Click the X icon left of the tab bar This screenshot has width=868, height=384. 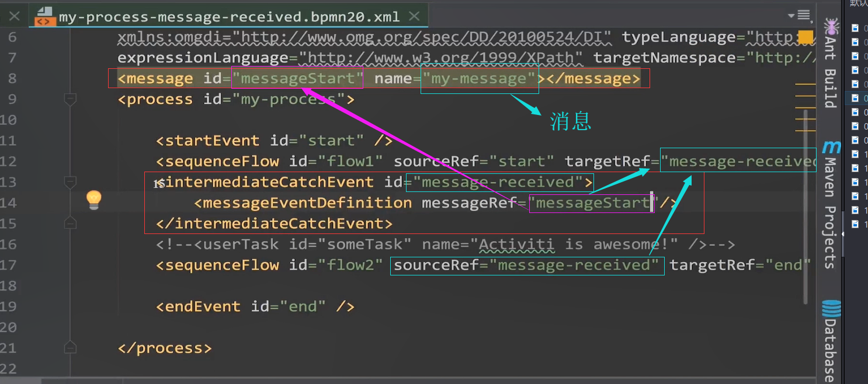point(14,16)
